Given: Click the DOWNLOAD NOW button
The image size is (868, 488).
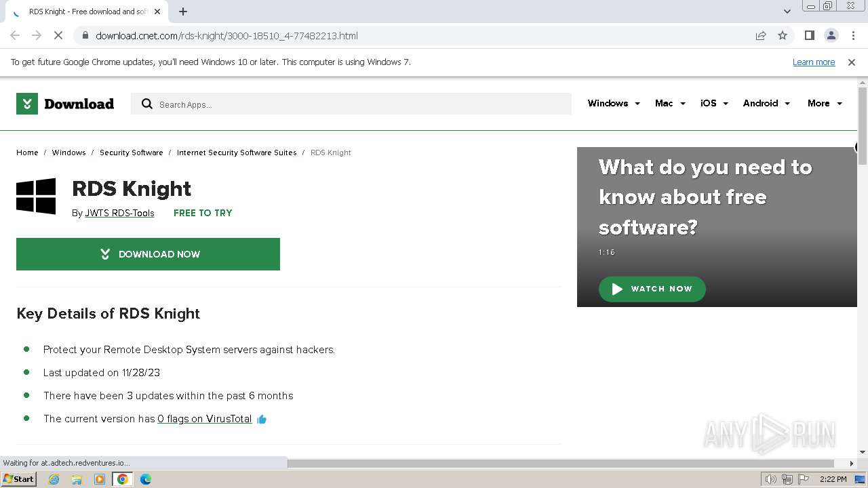Looking at the screenshot, I should pos(148,254).
